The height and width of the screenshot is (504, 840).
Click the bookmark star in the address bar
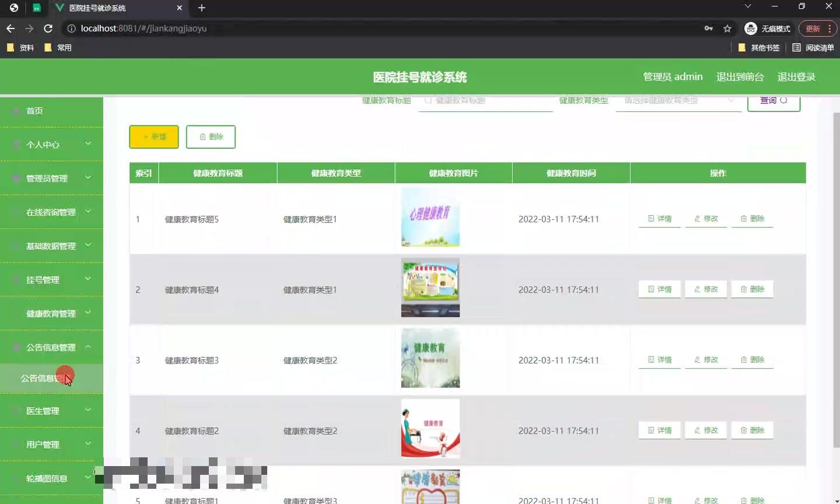coord(727,28)
